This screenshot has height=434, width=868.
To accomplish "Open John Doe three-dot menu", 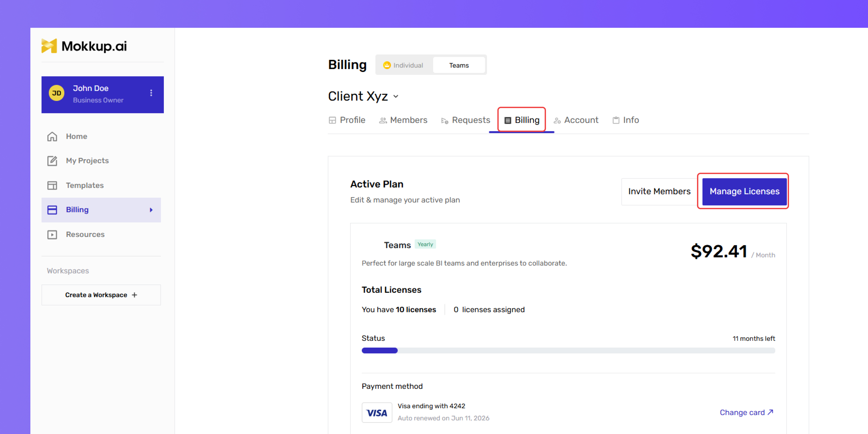I will pyautogui.click(x=151, y=93).
